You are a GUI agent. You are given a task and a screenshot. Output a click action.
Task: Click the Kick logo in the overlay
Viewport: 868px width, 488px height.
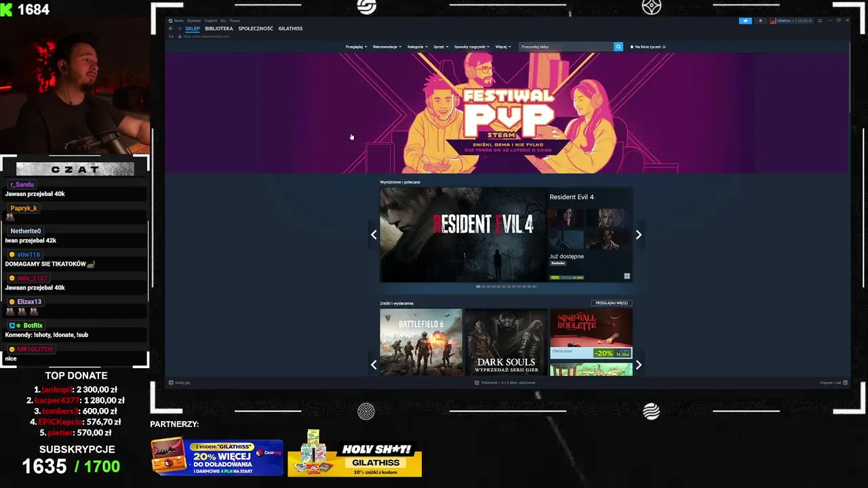click(x=6, y=9)
